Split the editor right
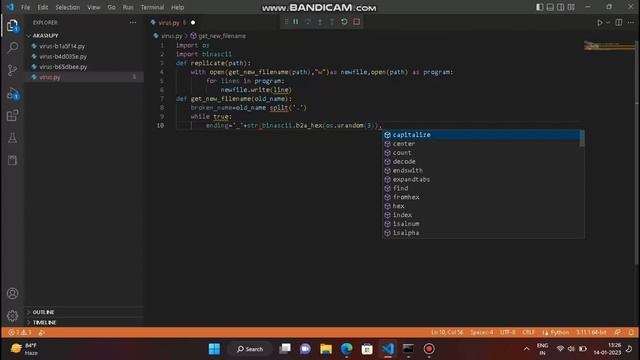The image size is (640, 360). coord(619,22)
